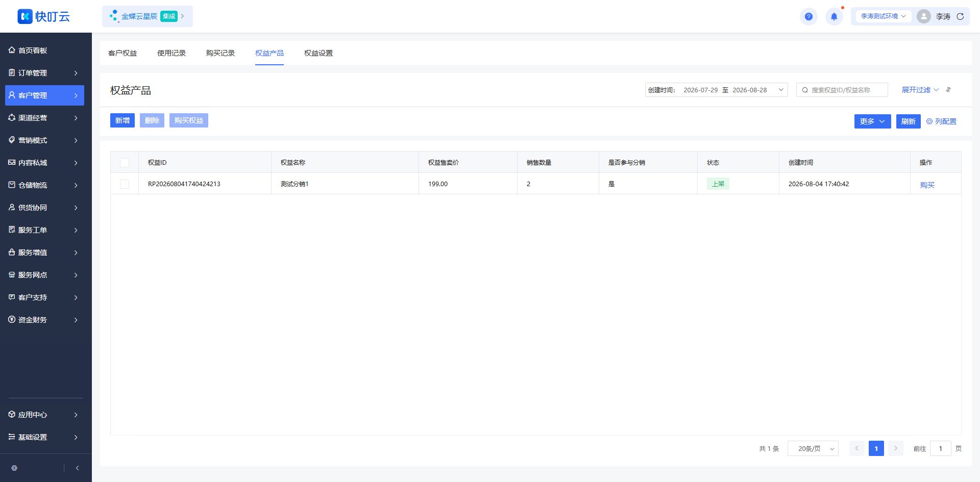The image size is (980, 482).
Task: Click the 金蝶云星辰 integration icon
Action: click(x=114, y=16)
